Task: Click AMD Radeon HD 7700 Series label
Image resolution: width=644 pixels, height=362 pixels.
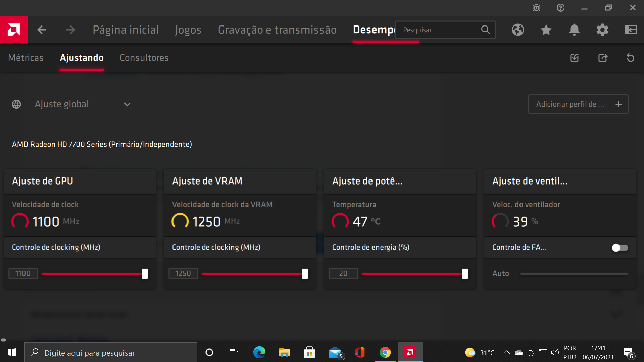Action: [102, 144]
